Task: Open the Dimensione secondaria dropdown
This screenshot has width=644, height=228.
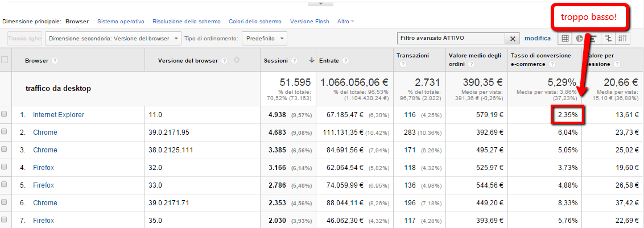Action: tap(113, 39)
